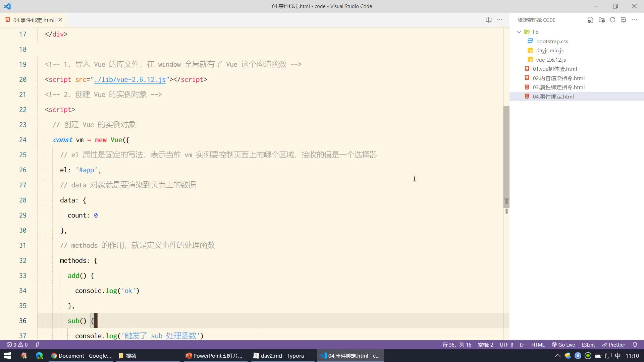Create a new folder in explorer

(x=601, y=20)
